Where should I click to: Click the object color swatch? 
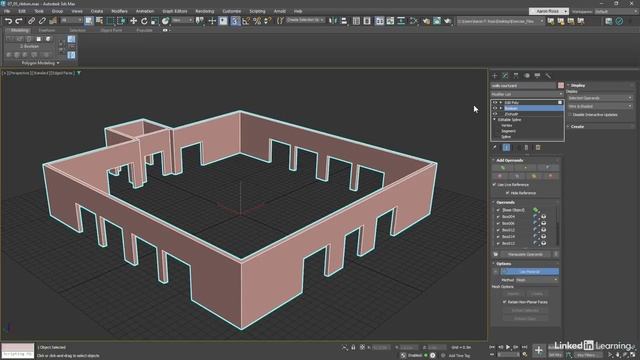tap(561, 85)
